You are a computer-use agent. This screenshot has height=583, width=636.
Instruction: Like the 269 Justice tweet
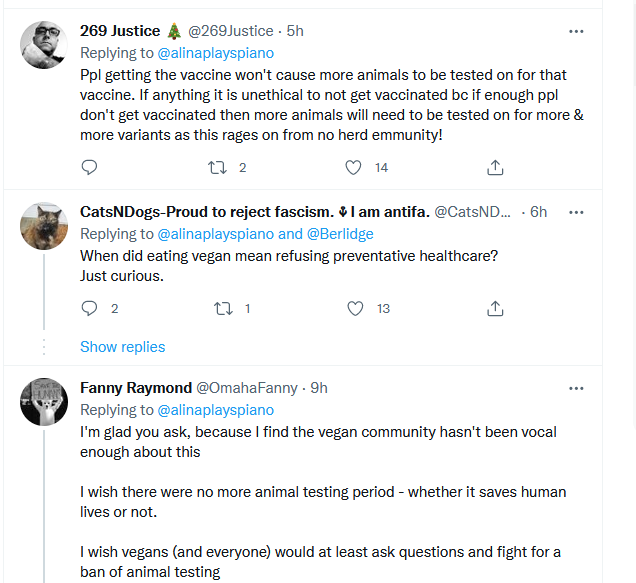[x=353, y=168]
